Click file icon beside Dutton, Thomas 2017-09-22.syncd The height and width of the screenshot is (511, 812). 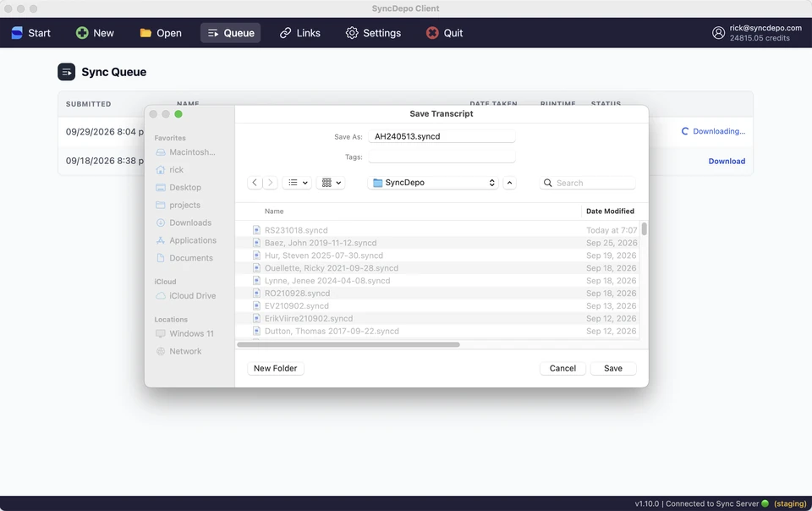[x=256, y=331]
